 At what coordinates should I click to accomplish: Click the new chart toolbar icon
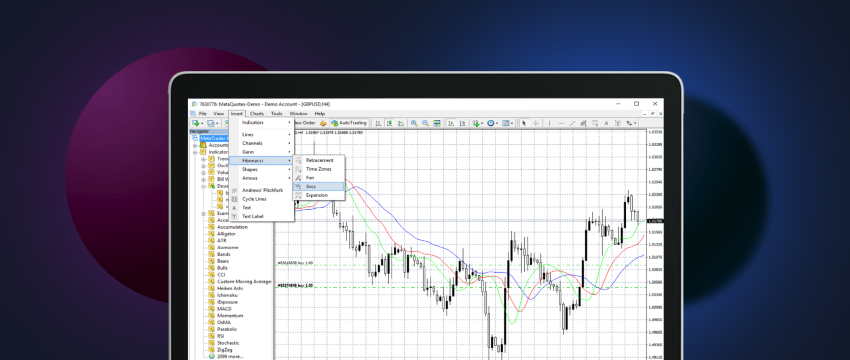click(196, 123)
